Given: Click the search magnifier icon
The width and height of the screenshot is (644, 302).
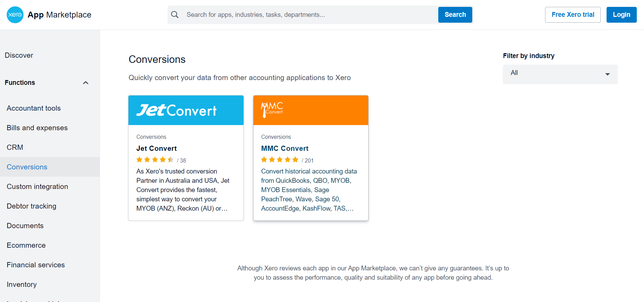Looking at the screenshot, I should tap(175, 15).
